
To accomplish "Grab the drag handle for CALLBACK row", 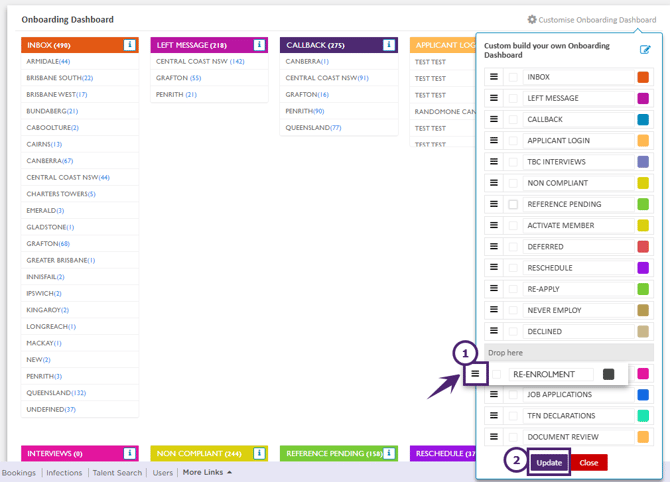I will [494, 119].
